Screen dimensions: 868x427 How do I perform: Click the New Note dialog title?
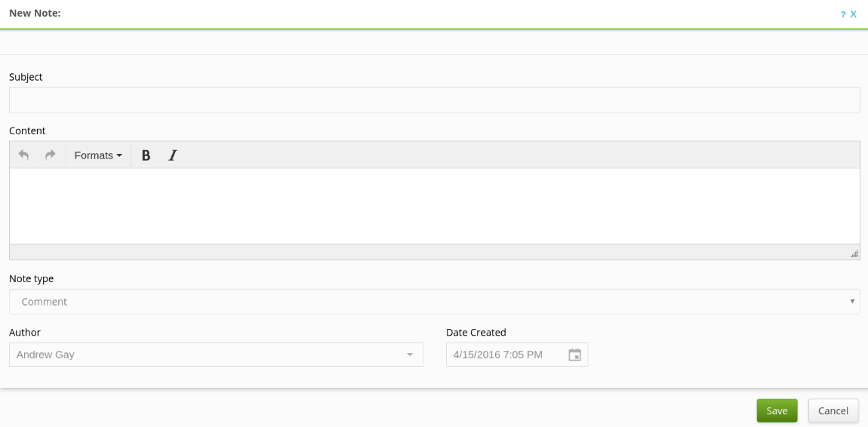(x=35, y=13)
